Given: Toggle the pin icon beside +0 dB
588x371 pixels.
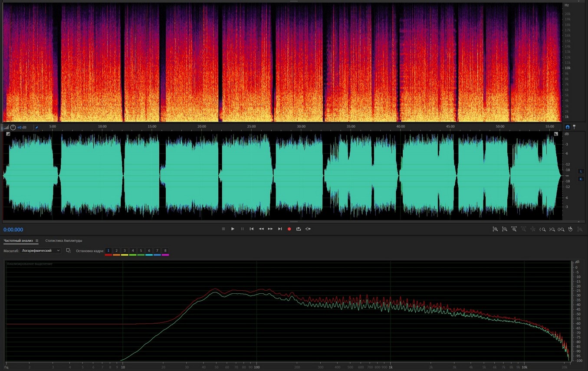Looking at the screenshot, I should coord(36,128).
